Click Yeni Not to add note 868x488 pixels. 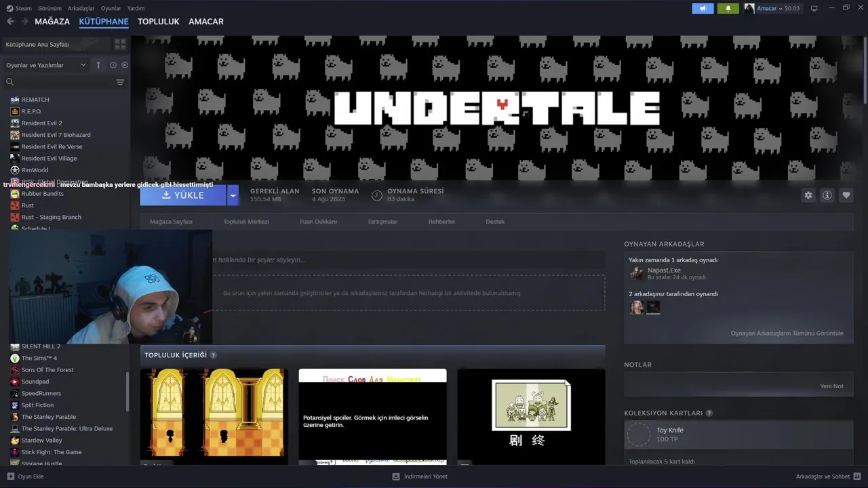coord(831,386)
